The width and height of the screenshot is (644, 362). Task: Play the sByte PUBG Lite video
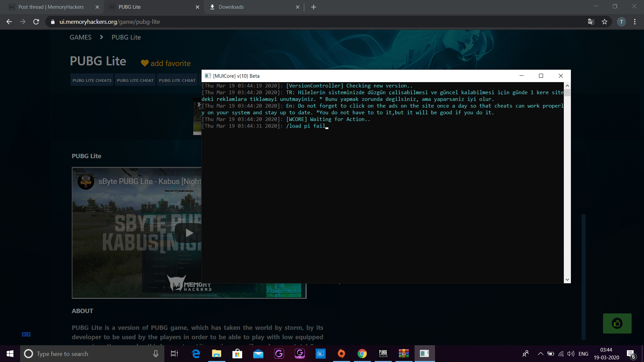pyautogui.click(x=189, y=233)
